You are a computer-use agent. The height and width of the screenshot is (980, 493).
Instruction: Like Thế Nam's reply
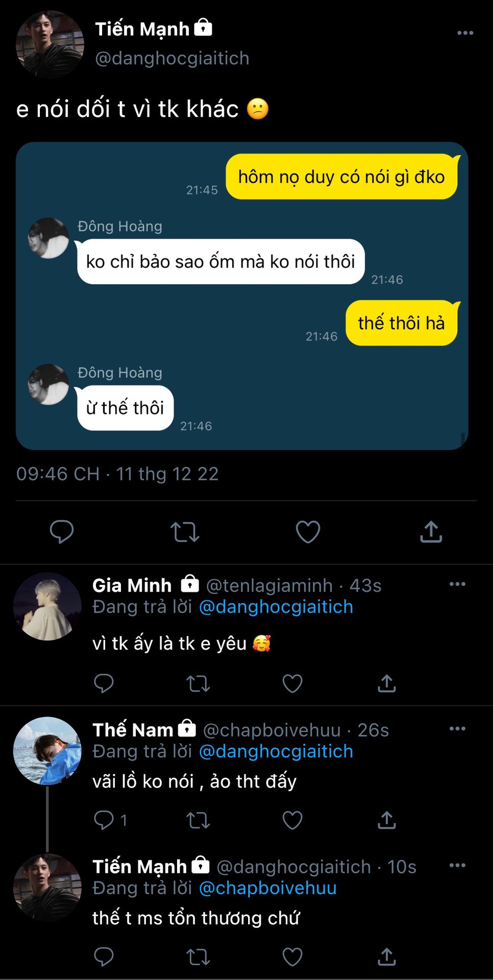coord(292,820)
